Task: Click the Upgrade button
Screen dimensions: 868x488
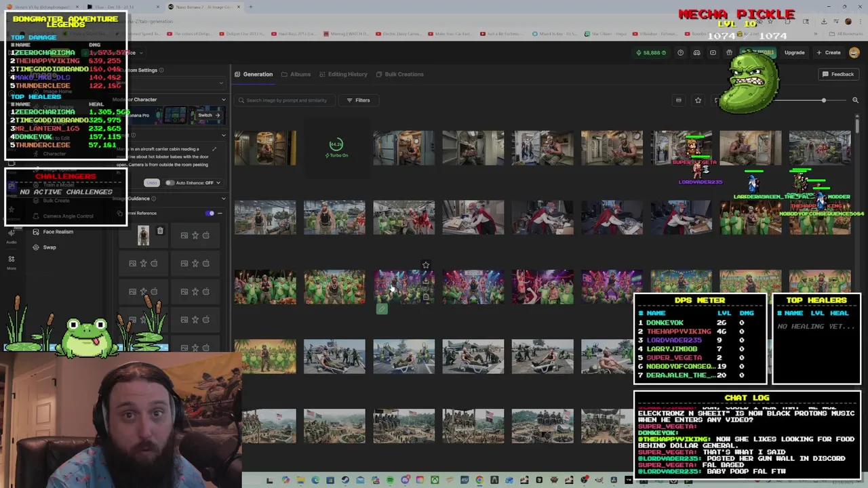Action: point(794,53)
